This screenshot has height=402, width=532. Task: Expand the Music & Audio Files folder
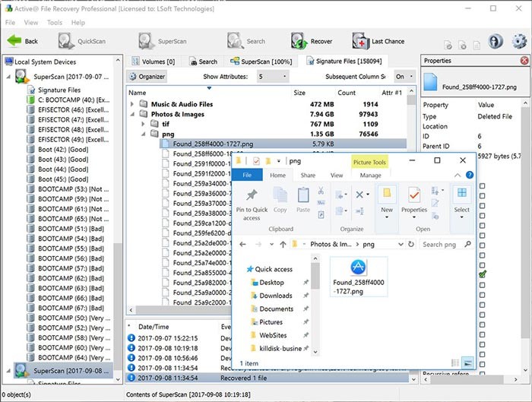132,103
